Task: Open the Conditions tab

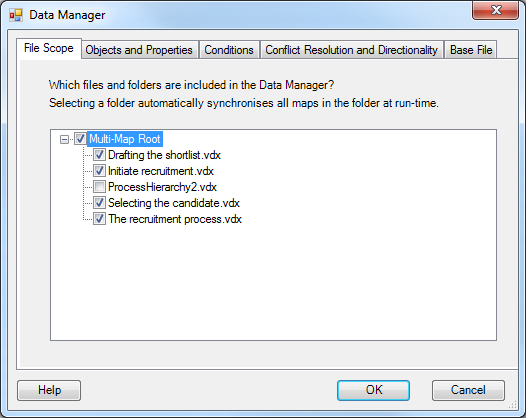Action: click(229, 50)
